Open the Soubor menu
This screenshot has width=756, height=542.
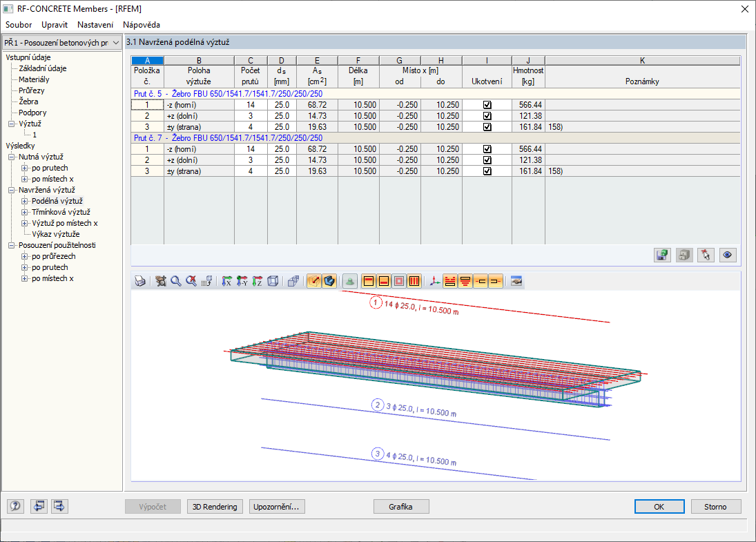19,25
